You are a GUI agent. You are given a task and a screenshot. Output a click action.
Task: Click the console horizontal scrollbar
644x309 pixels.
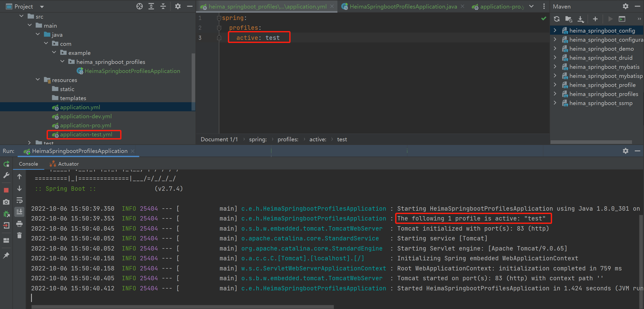tap(183, 307)
